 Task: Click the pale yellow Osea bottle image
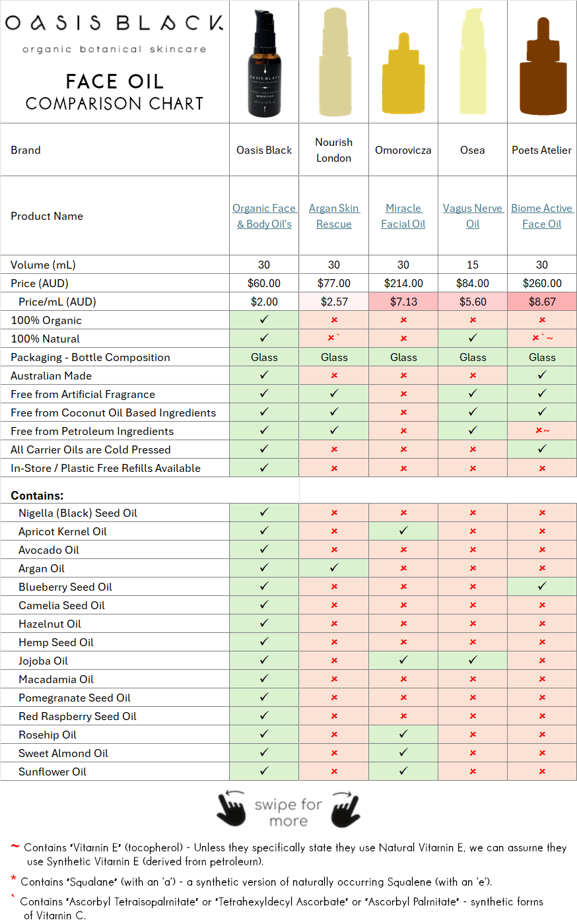[x=473, y=61]
